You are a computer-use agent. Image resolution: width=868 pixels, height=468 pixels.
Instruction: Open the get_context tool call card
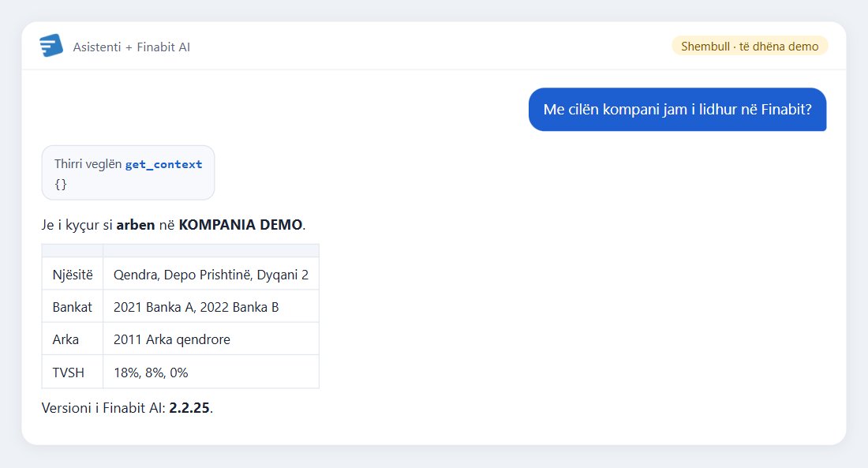128,173
